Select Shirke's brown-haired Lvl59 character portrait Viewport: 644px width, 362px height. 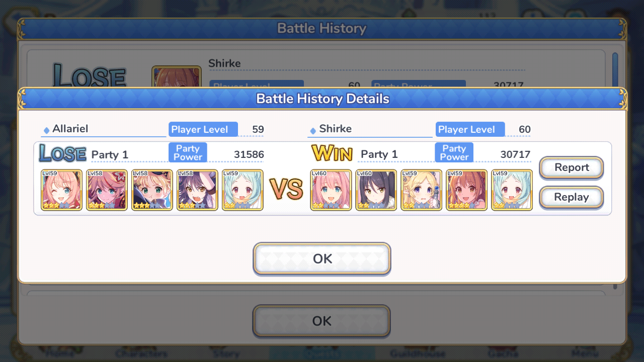[x=467, y=190]
